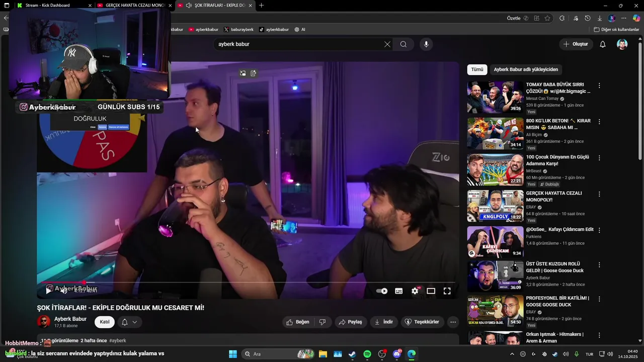Open AI bookmark in favorites bar
Screen dimensions: 644x362
(x=300, y=30)
